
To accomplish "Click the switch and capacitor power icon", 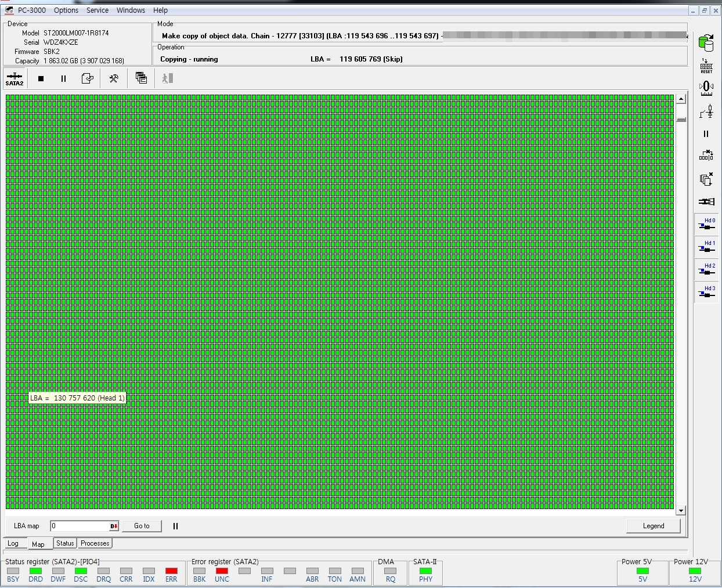I will (x=706, y=111).
